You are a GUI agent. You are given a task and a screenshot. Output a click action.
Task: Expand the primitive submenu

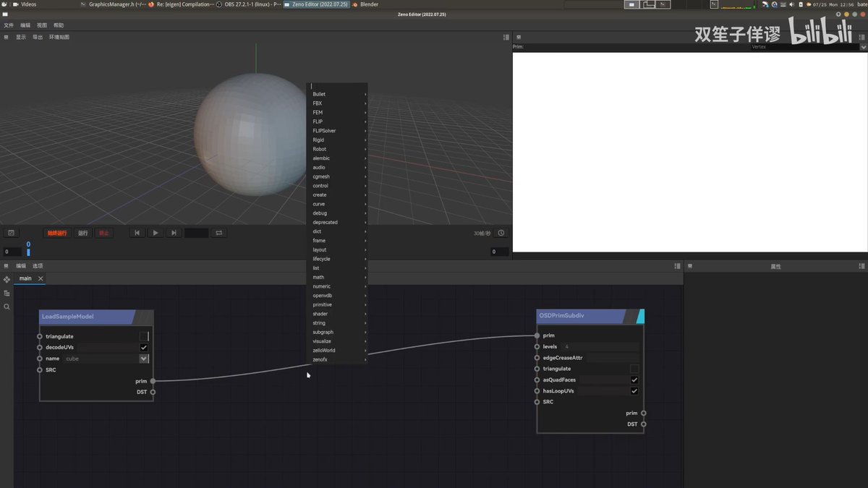click(339, 305)
